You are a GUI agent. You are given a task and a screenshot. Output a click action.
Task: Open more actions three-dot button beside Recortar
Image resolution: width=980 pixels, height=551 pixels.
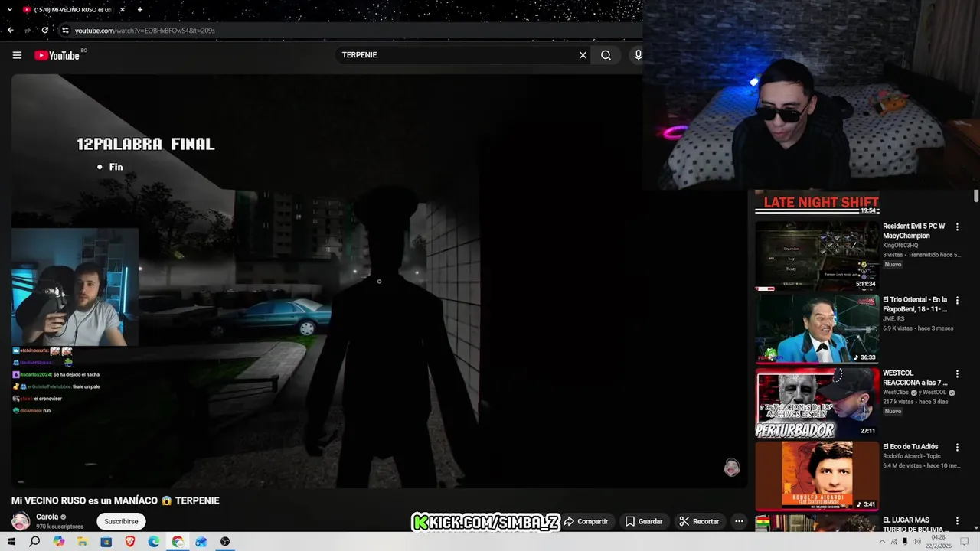click(739, 521)
